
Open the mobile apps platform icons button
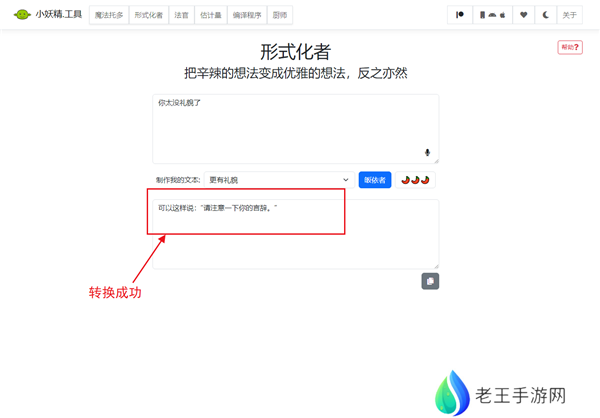click(495, 15)
